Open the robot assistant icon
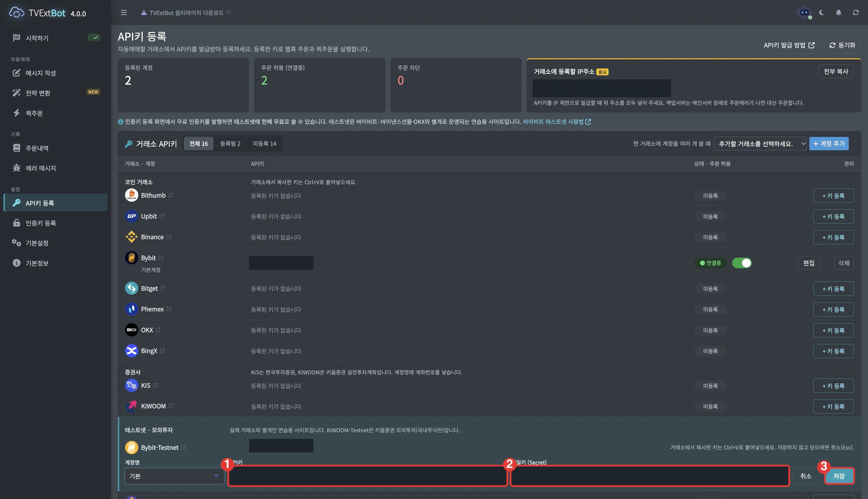The image size is (868, 499). [x=804, y=13]
